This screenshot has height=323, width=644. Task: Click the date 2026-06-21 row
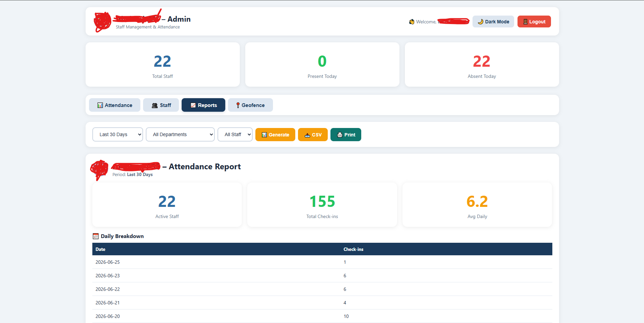click(322, 303)
